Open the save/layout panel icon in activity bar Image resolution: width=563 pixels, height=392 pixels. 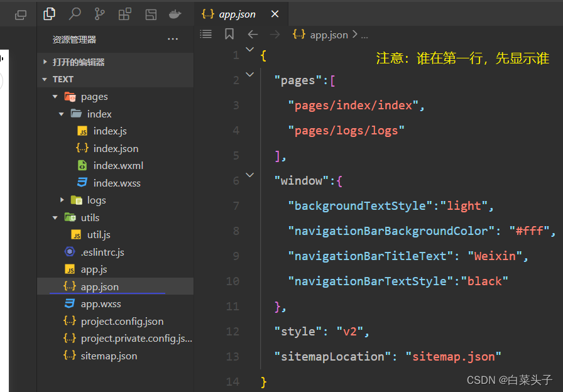pyautogui.click(x=151, y=14)
